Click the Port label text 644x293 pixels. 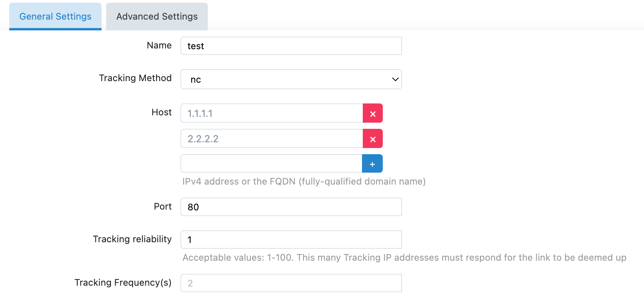pyautogui.click(x=163, y=206)
